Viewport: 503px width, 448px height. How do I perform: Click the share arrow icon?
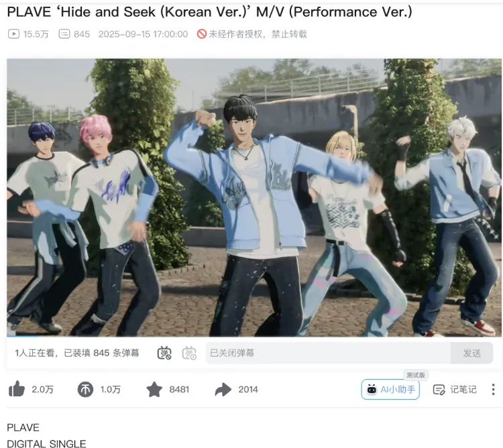223,390
